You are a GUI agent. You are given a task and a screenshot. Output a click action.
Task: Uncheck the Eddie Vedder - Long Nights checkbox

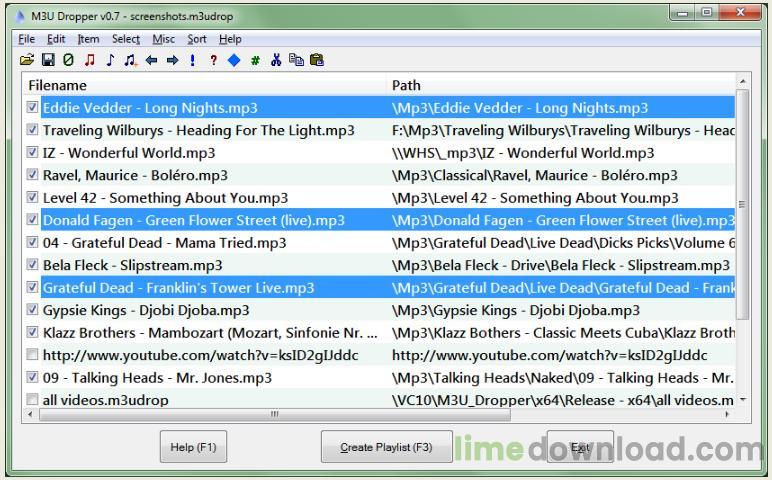pos(33,108)
